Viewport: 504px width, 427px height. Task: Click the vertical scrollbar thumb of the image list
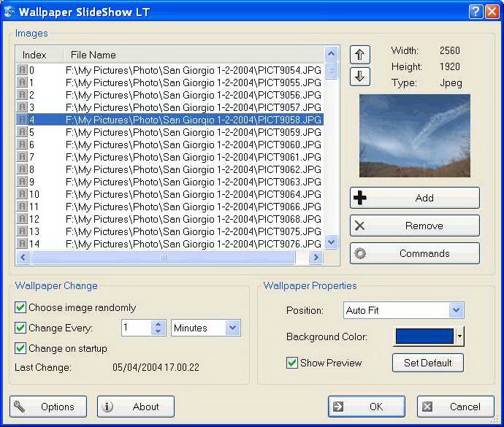coord(332,70)
